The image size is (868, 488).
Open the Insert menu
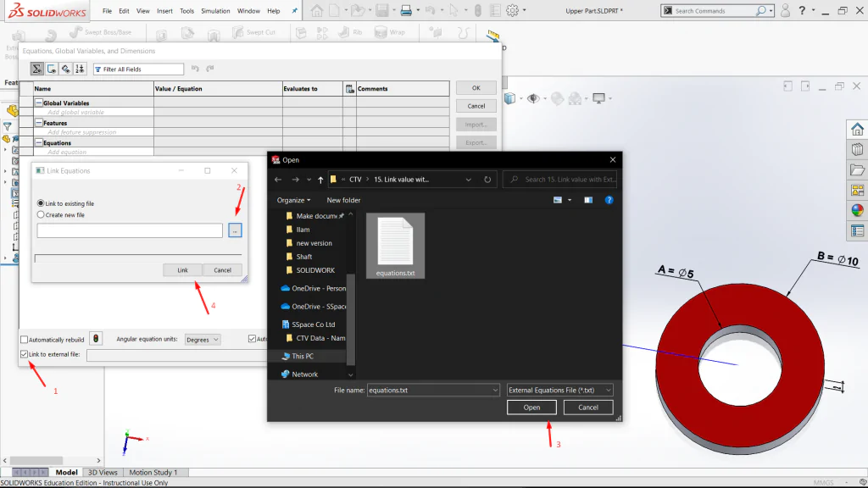click(164, 10)
